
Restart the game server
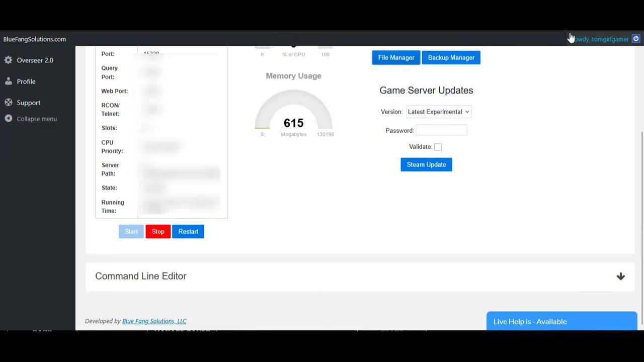188,231
